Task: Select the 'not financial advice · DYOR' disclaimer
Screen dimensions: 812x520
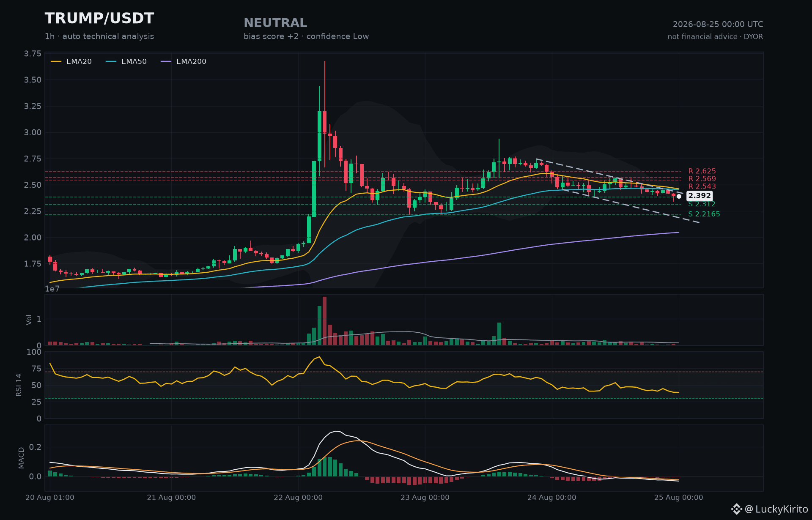Action: coord(716,37)
